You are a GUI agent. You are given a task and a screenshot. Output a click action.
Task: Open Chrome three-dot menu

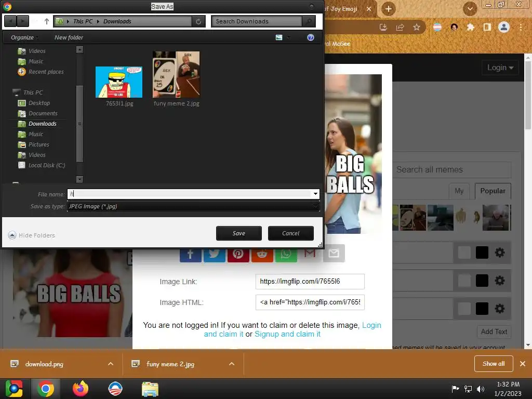(x=521, y=27)
